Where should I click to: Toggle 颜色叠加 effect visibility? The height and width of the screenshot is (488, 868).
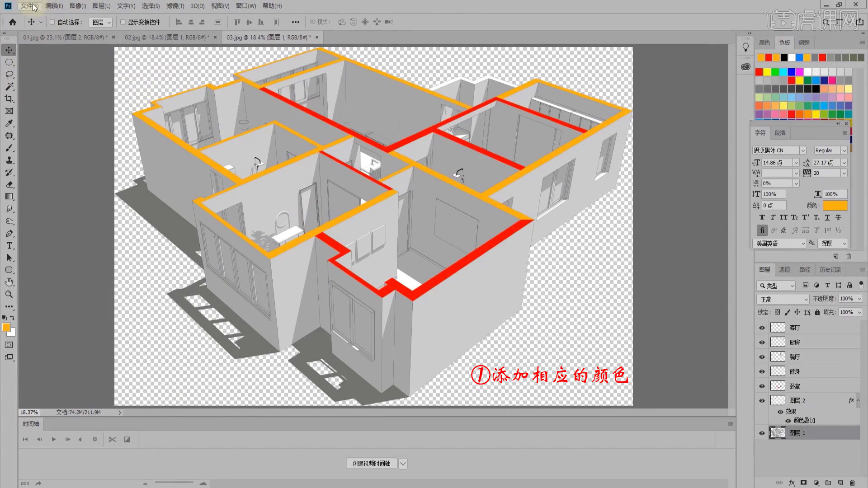tap(788, 421)
